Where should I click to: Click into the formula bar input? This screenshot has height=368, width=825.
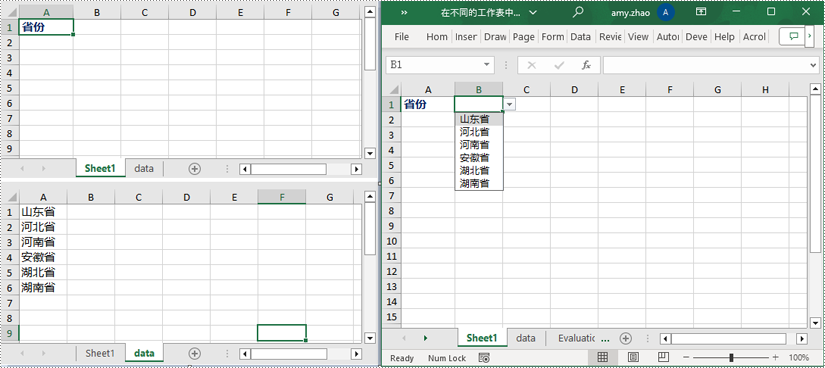coord(707,65)
